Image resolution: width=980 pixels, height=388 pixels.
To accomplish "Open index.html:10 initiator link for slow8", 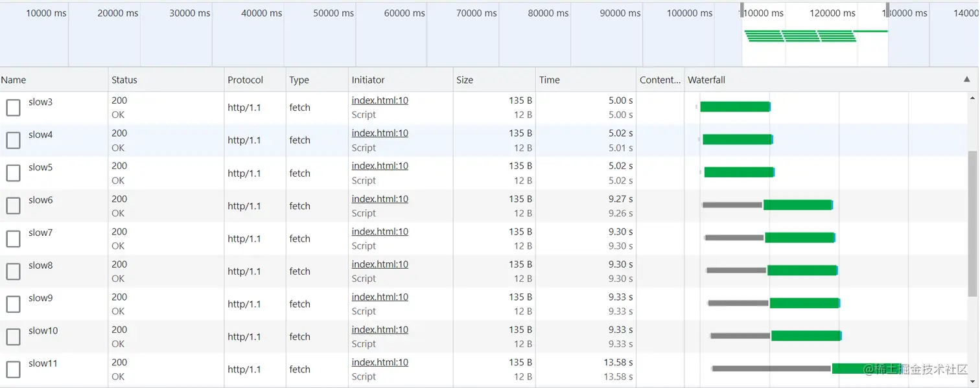I will [380, 264].
